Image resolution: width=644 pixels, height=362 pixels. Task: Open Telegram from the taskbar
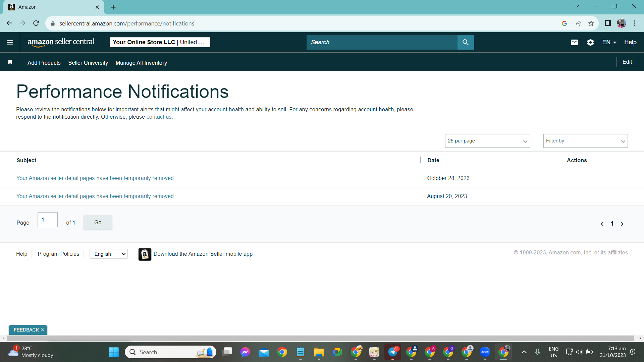pyautogui.click(x=393, y=352)
